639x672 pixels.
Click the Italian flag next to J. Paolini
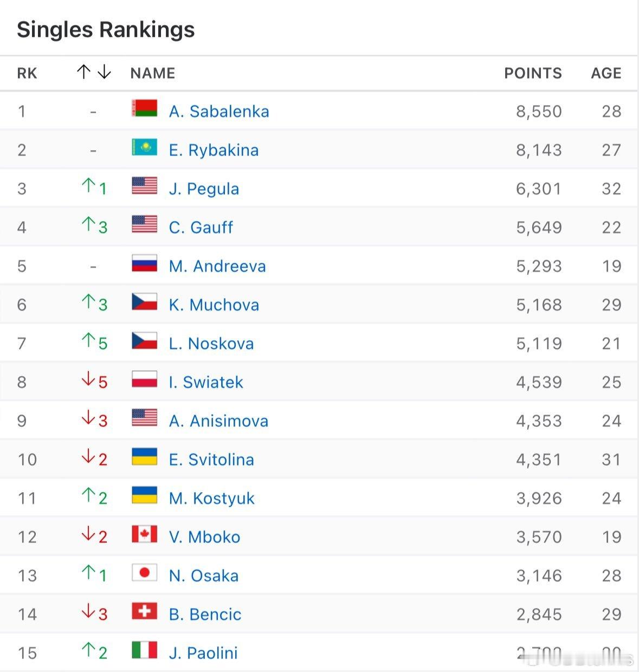pos(145,650)
